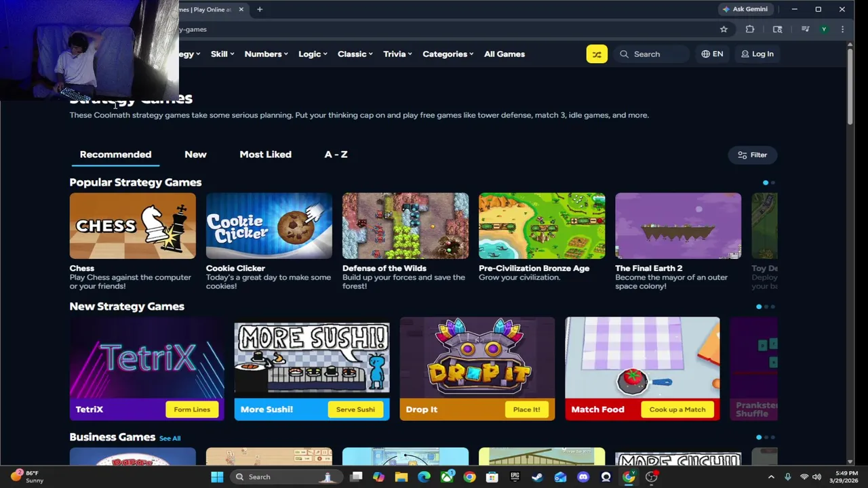868x488 pixels.
Task: Expand the Categories dropdown menu
Action: (x=448, y=54)
